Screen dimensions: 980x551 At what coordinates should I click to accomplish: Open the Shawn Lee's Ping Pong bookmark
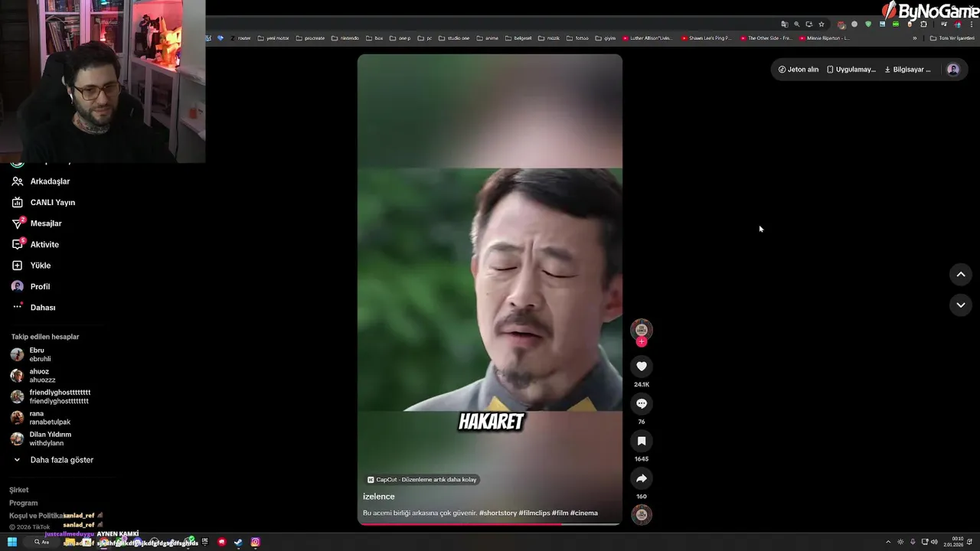(x=707, y=37)
